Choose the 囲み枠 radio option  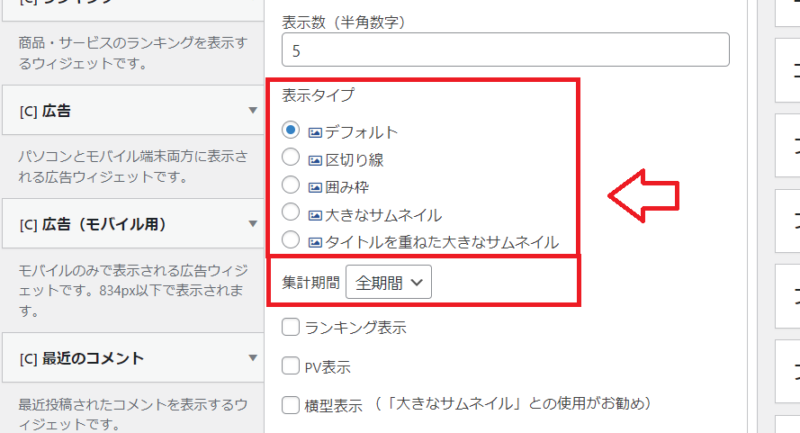coord(291,185)
